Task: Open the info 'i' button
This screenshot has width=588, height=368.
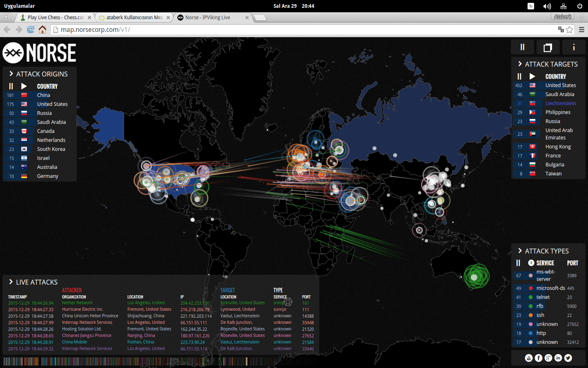Action: pos(574,47)
